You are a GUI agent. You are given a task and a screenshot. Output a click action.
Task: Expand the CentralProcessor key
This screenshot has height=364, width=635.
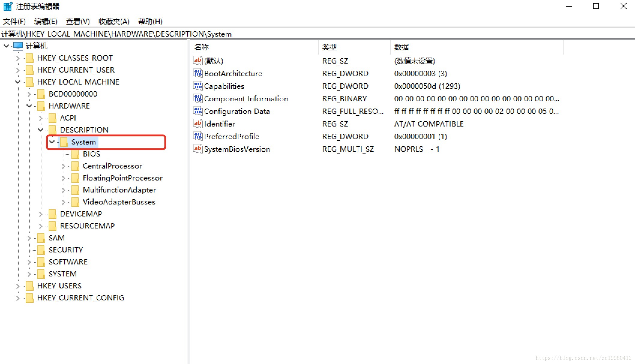[x=63, y=166]
